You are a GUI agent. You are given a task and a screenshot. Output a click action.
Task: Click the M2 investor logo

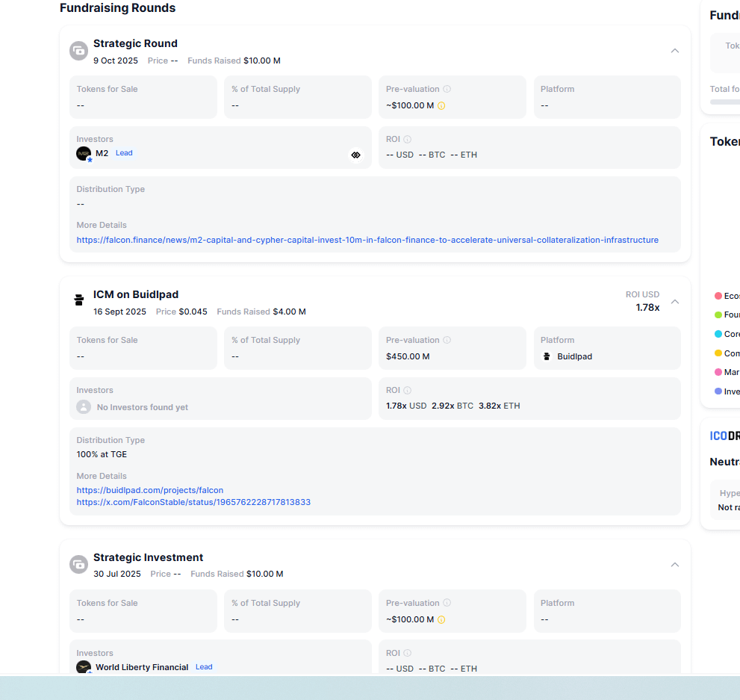(x=84, y=153)
